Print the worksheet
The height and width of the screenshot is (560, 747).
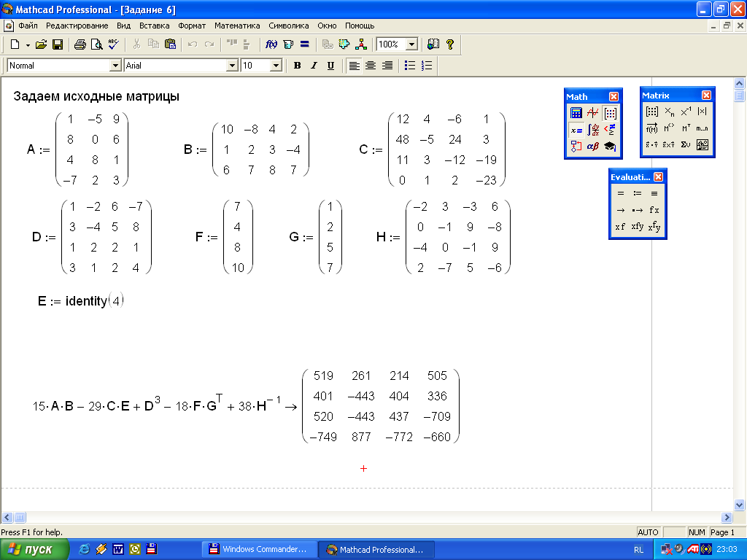(80, 44)
